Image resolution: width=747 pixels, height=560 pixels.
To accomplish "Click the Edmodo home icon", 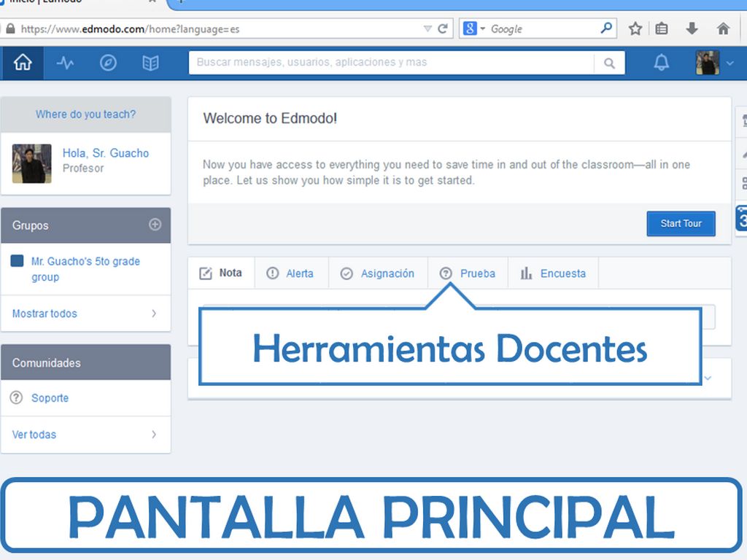I will [23, 63].
